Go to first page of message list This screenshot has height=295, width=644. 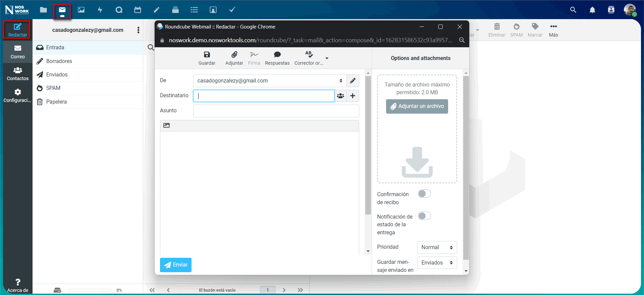pos(152,290)
